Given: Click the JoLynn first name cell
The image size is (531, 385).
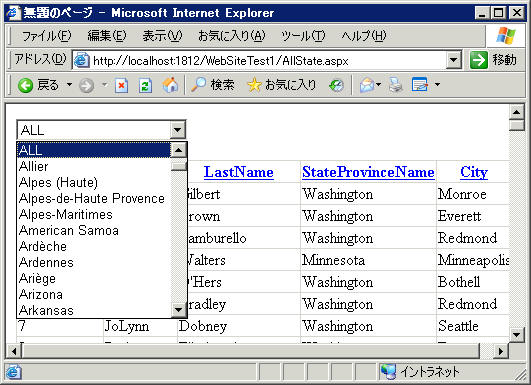Looking at the screenshot, I should 140,326.
